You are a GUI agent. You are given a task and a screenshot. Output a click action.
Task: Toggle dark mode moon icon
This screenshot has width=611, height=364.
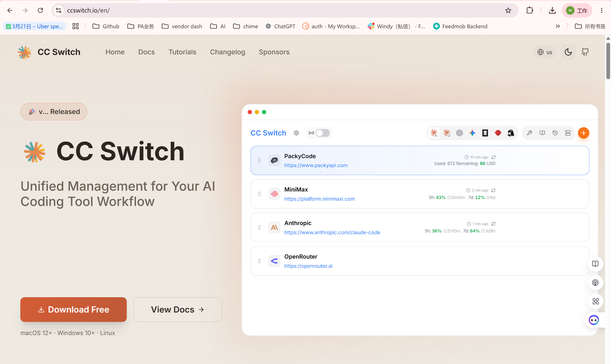tap(568, 52)
